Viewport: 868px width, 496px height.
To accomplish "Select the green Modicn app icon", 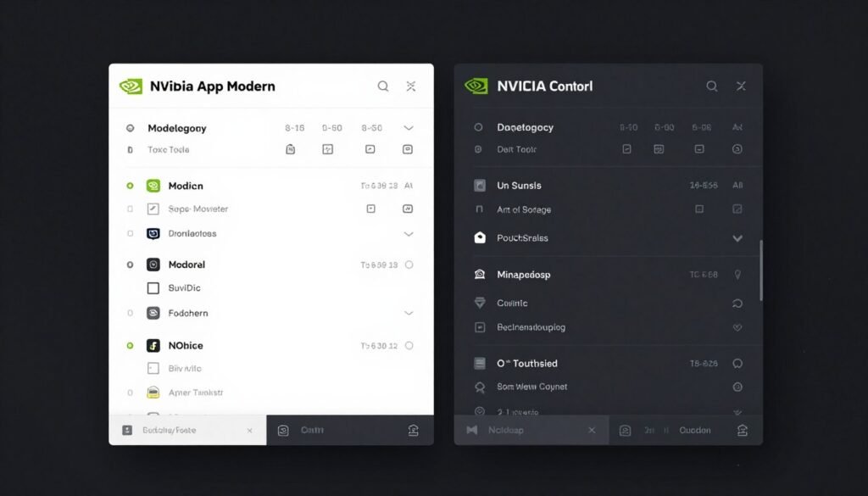I will 153,185.
